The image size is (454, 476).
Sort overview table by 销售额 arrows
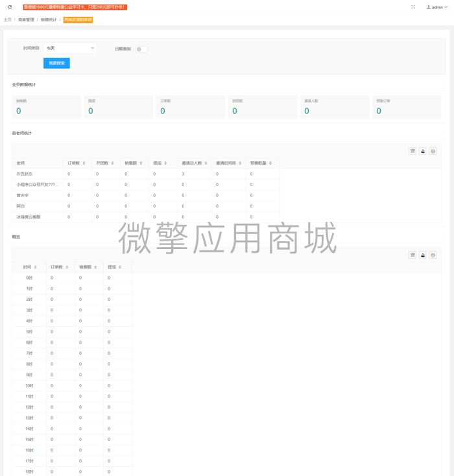95,267
